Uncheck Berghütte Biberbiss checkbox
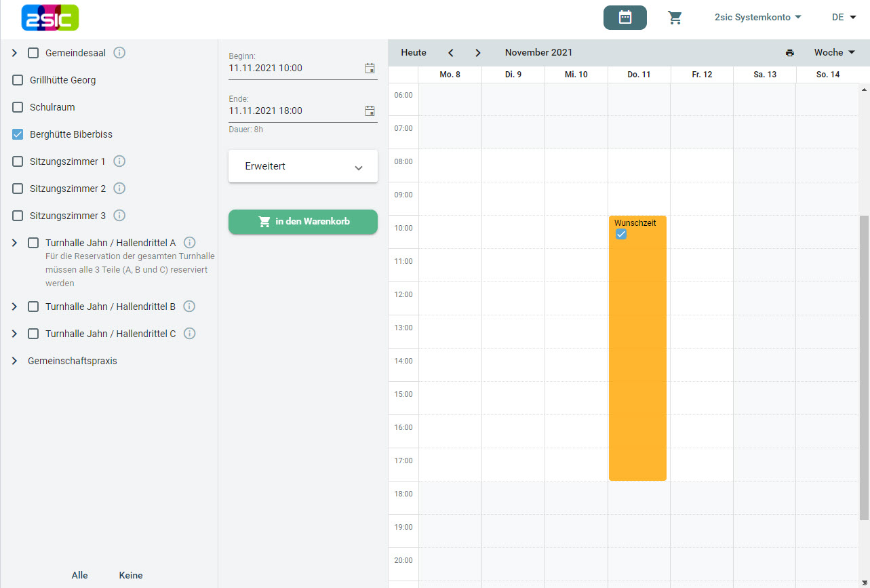 18,134
